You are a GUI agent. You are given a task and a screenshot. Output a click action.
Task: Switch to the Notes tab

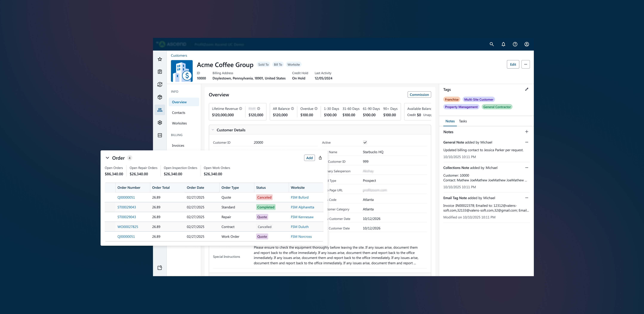(x=450, y=121)
